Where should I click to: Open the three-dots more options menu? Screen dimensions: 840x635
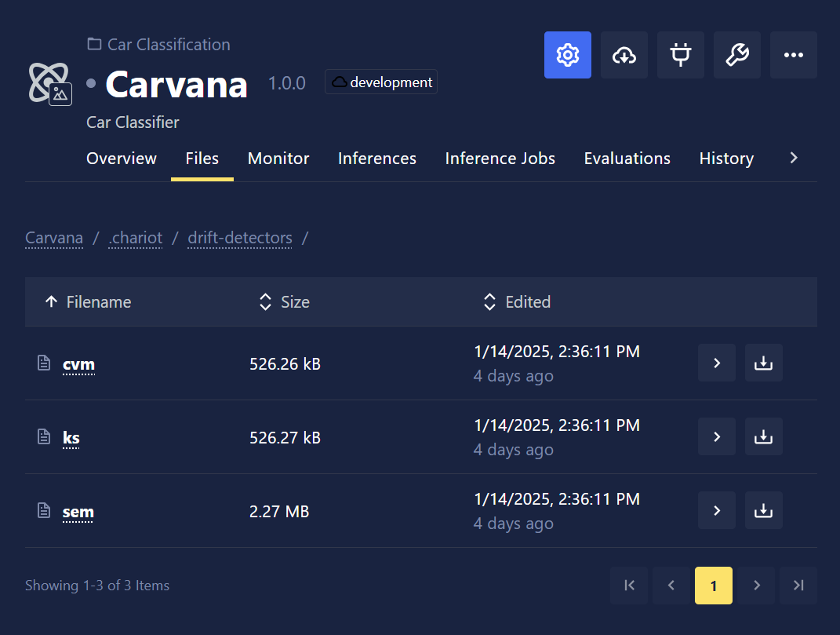794,55
